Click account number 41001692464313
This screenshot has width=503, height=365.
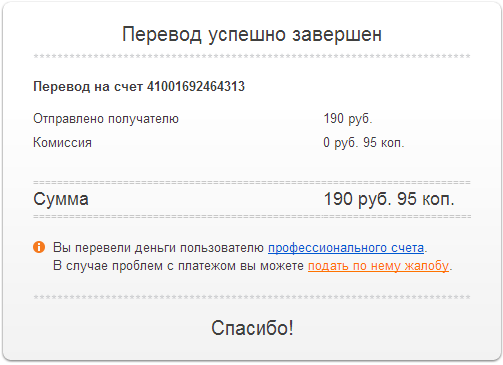(x=196, y=87)
